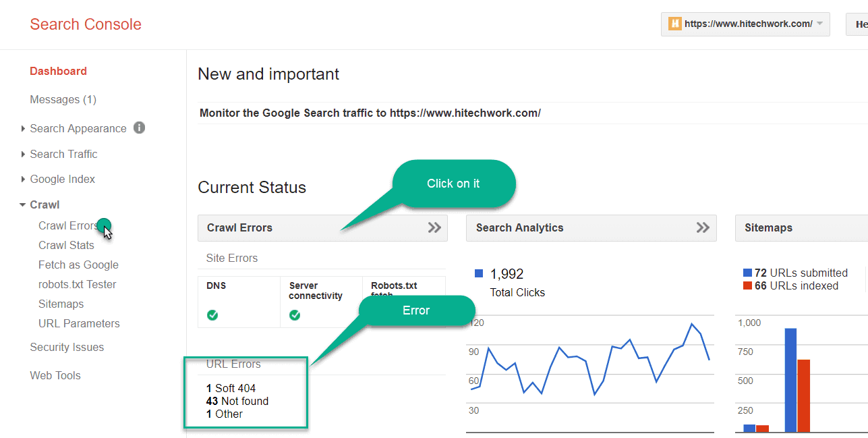Expand the Google Index section

(63, 179)
